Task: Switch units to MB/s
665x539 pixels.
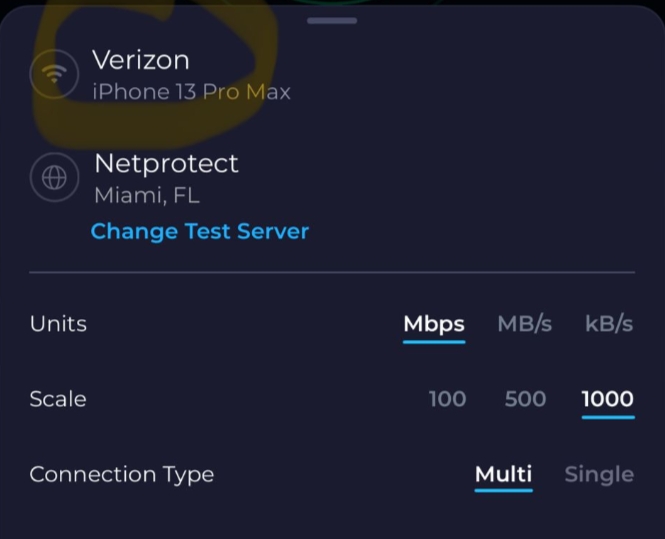Action: pos(524,324)
